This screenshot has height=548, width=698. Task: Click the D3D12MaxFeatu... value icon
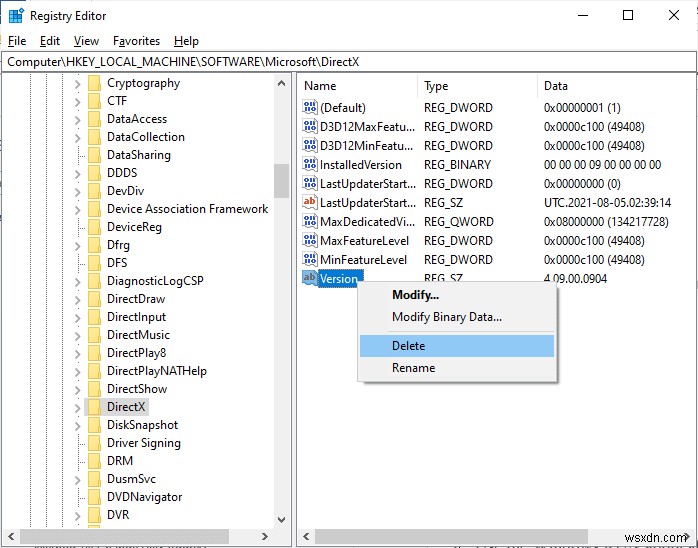pos(310,126)
